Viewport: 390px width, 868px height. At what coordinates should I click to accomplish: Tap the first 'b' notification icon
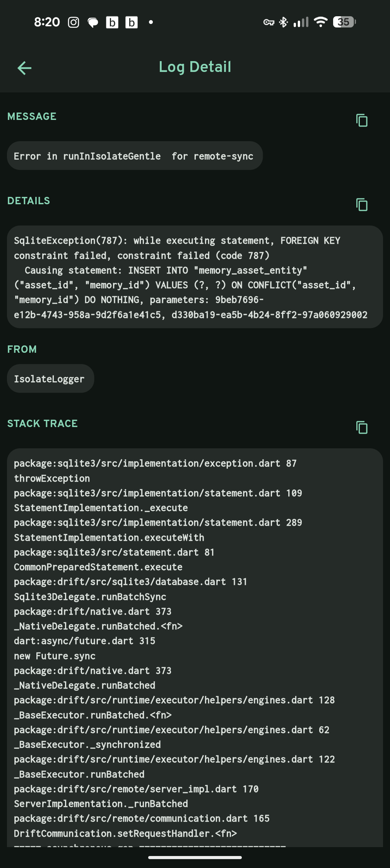coord(112,22)
